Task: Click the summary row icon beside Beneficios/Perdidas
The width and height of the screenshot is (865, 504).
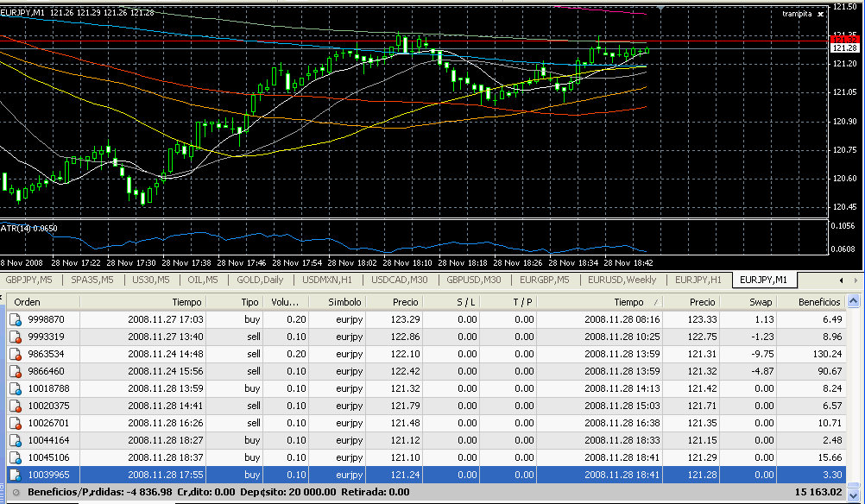Action: [16, 493]
